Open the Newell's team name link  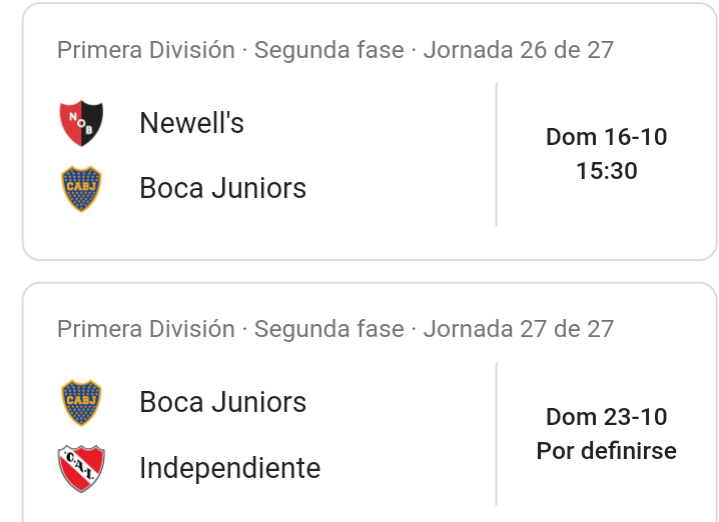tap(192, 123)
